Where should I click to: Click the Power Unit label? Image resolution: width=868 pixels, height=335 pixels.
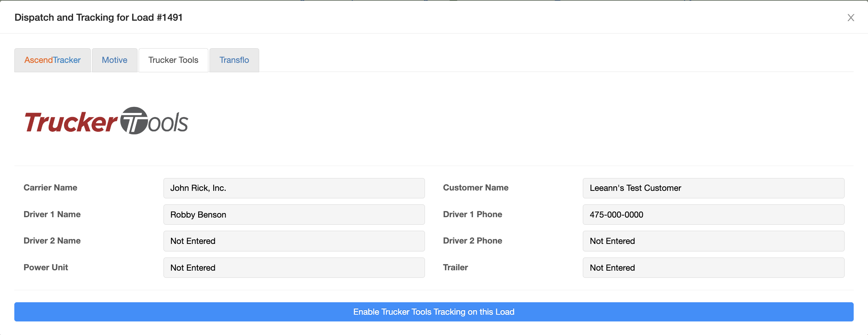[46, 267]
